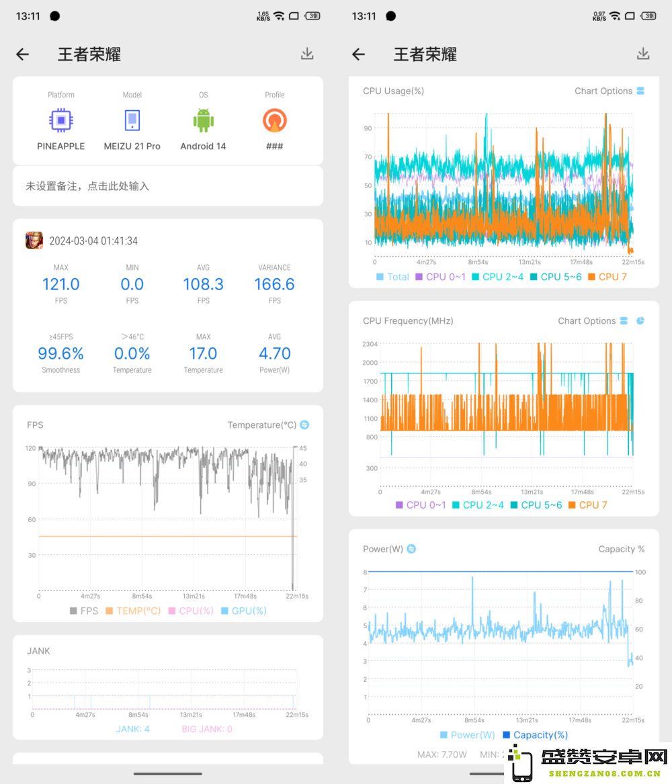Tap the home gesture bar on left screen
672x784 pixels.
click(x=168, y=773)
